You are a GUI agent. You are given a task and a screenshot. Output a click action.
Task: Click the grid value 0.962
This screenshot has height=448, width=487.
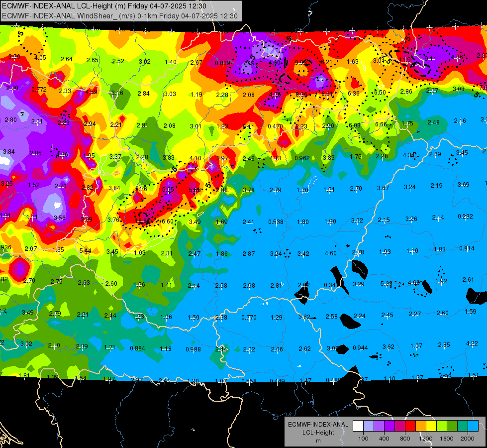coord(302,158)
